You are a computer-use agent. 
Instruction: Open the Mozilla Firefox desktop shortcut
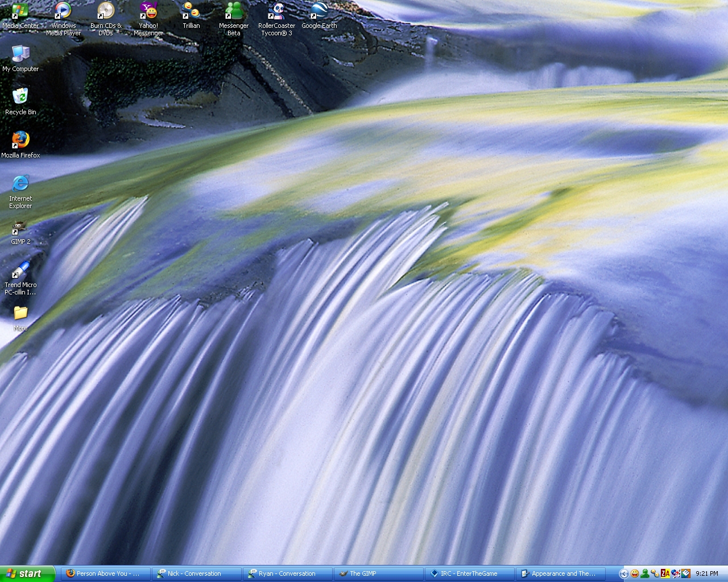click(20, 140)
